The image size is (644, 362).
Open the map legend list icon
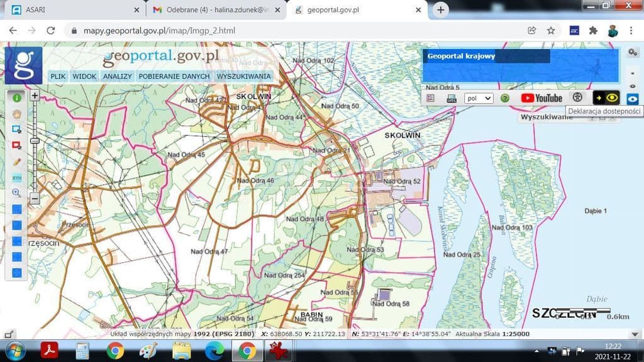pyautogui.click(x=431, y=98)
